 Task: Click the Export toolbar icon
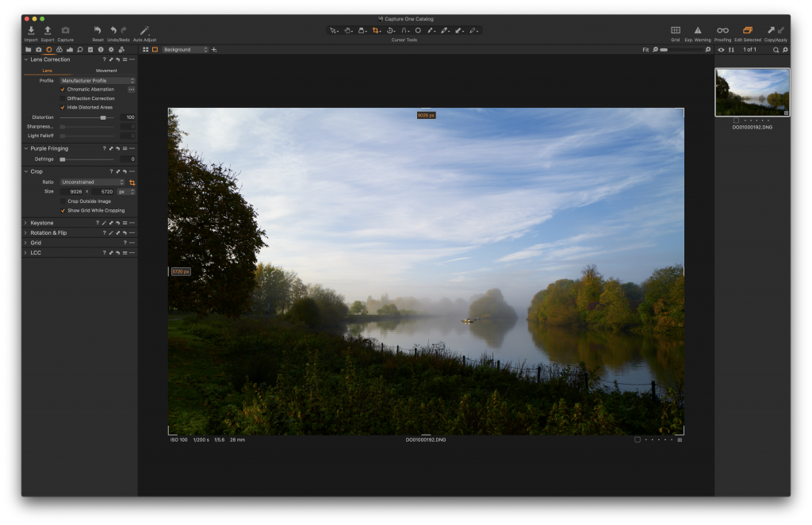click(x=48, y=31)
